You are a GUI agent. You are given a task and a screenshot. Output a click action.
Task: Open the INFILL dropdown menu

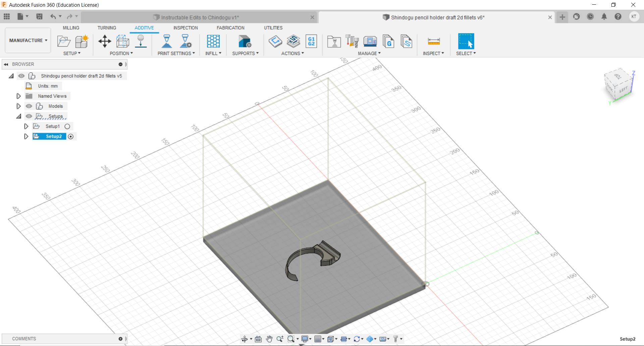[213, 53]
